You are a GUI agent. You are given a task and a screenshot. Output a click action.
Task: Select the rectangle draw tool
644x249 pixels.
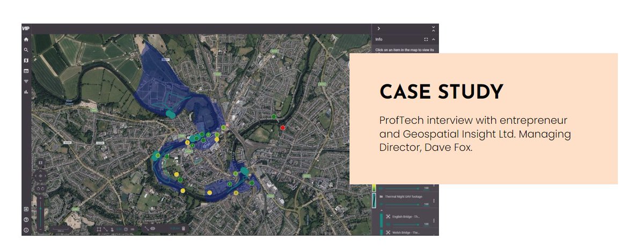coord(99,229)
